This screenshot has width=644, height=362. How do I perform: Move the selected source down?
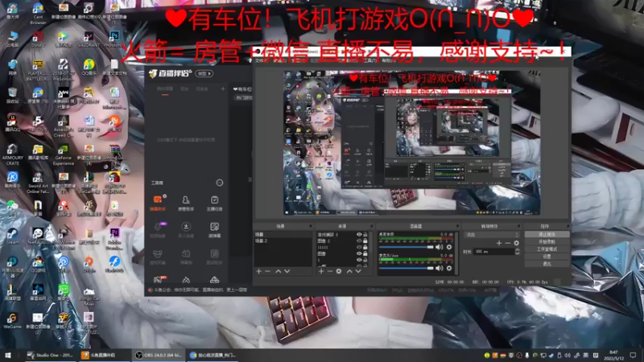tap(358, 271)
